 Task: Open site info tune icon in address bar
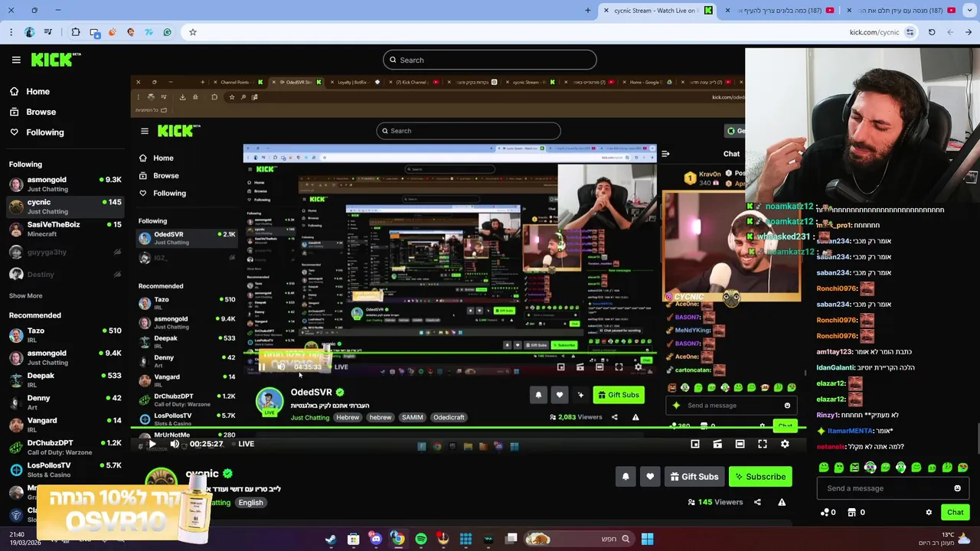point(910,32)
